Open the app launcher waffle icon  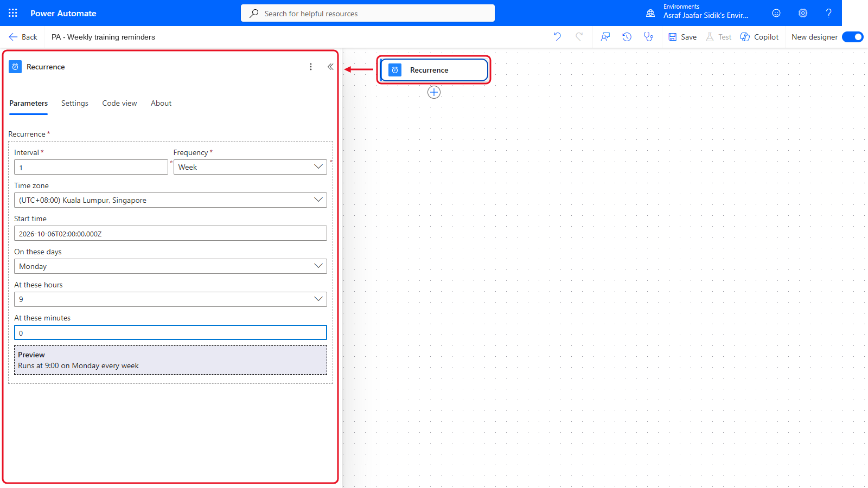[13, 13]
